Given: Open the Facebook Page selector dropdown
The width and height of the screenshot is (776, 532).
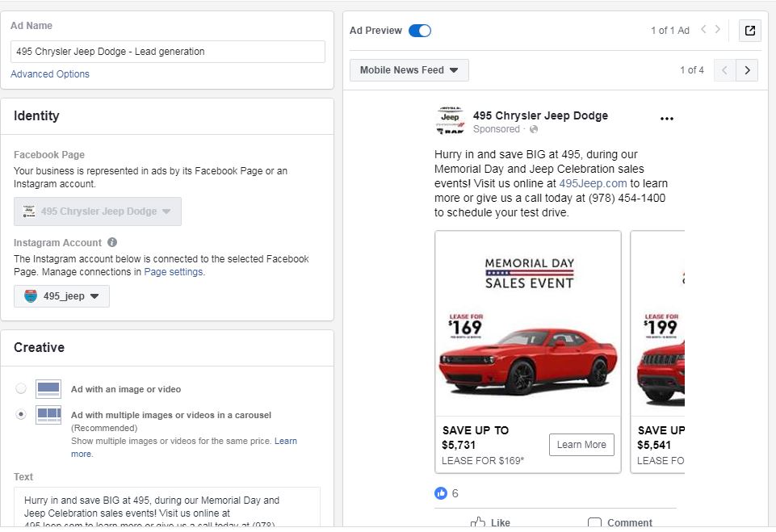Looking at the screenshot, I should click(98, 212).
